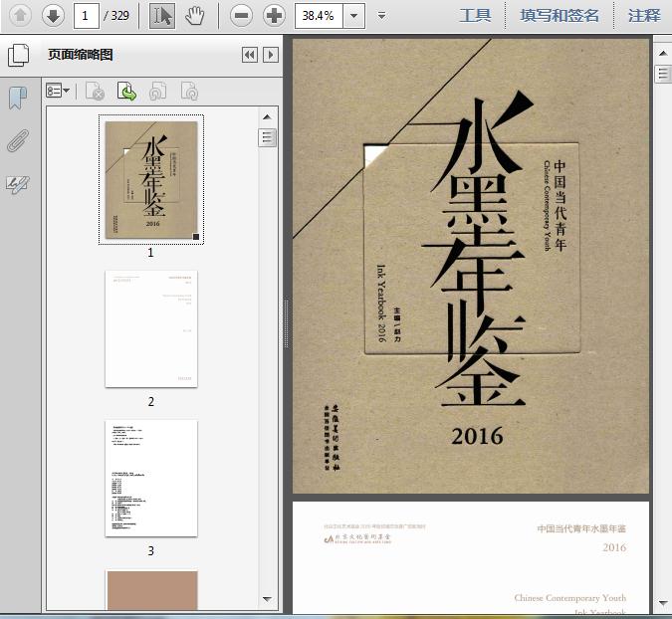Click document view scroll up arrow
The width and height of the screenshot is (672, 619).
663,54
